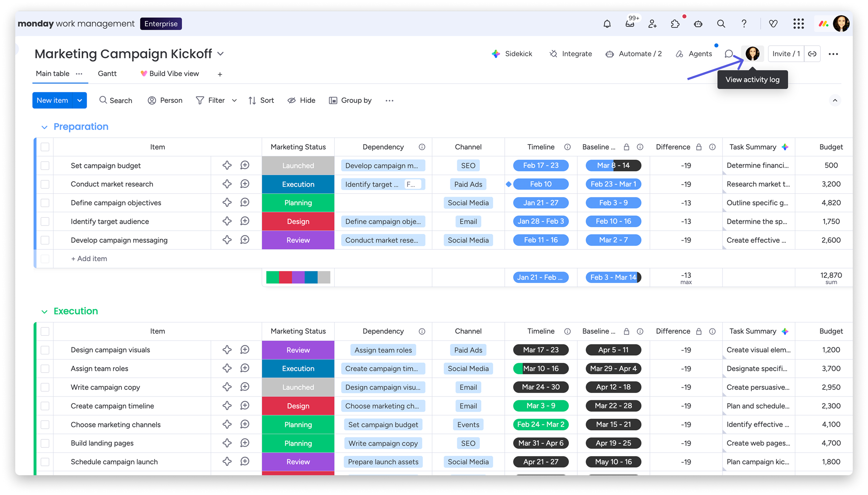Open the inbox with 99+ badge
The image size is (868, 495).
tap(630, 24)
